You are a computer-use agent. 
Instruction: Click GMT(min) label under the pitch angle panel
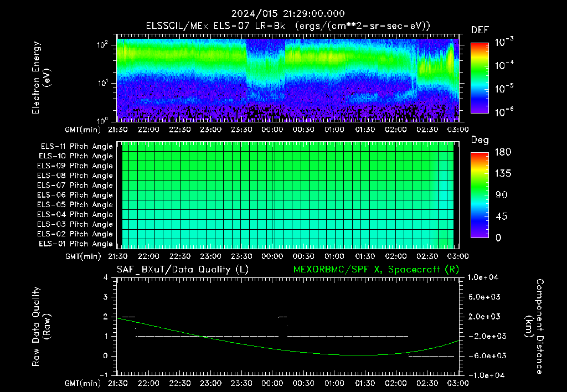pyautogui.click(x=83, y=256)
